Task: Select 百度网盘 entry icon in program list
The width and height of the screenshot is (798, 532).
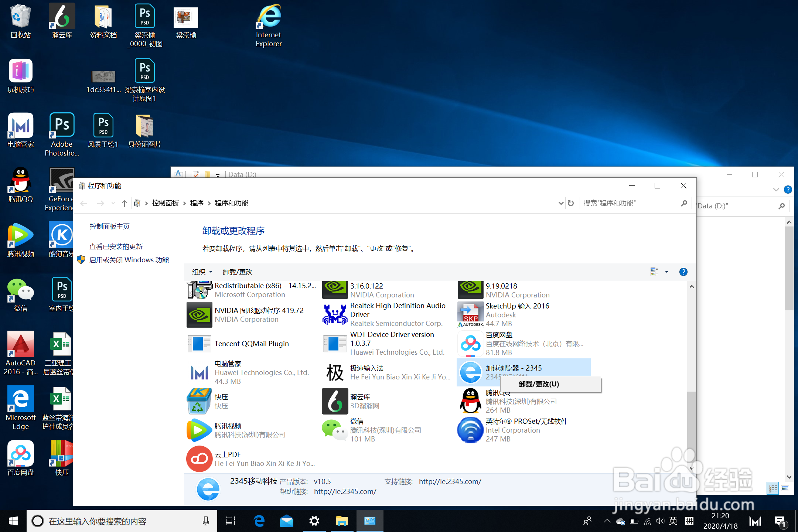Action: coord(471,344)
